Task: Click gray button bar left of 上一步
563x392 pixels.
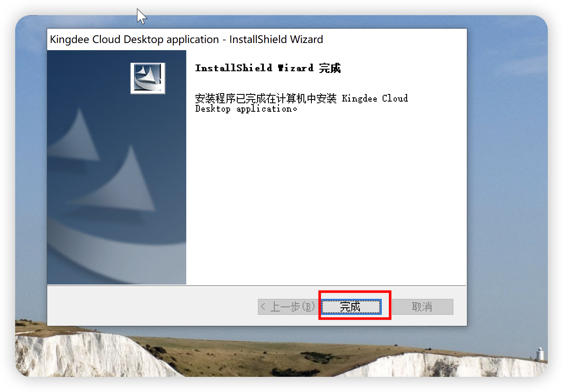Action: 152,306
